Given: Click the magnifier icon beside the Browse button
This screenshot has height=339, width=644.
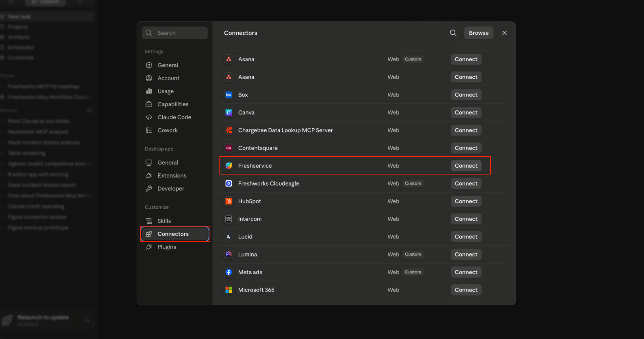Looking at the screenshot, I should click(453, 33).
